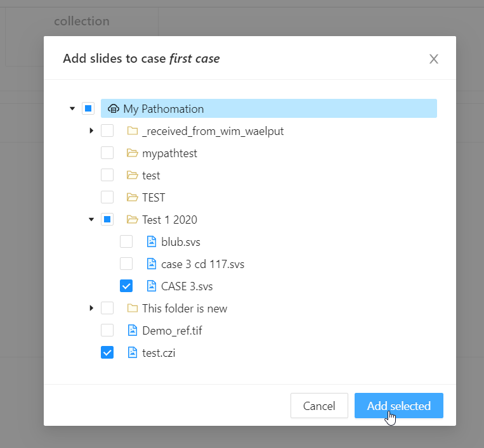Expand the _received_from_wim_waelput folder
The width and height of the screenshot is (484, 448).
coord(91,131)
